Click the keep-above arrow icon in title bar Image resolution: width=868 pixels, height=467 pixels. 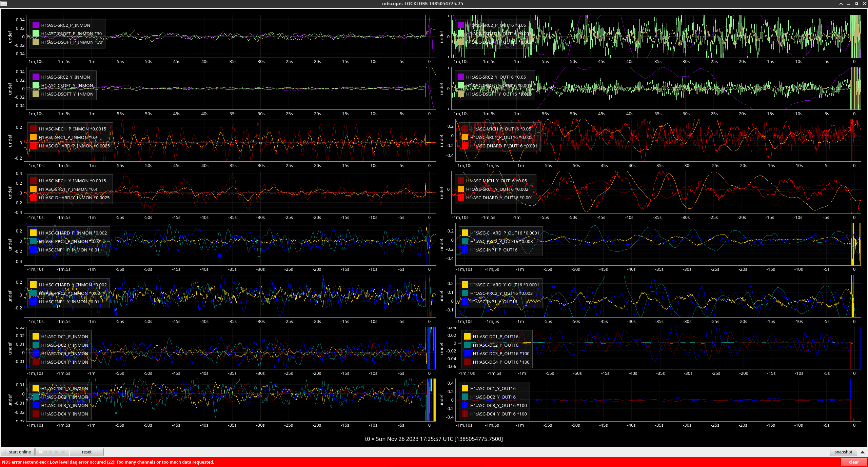pos(841,4)
